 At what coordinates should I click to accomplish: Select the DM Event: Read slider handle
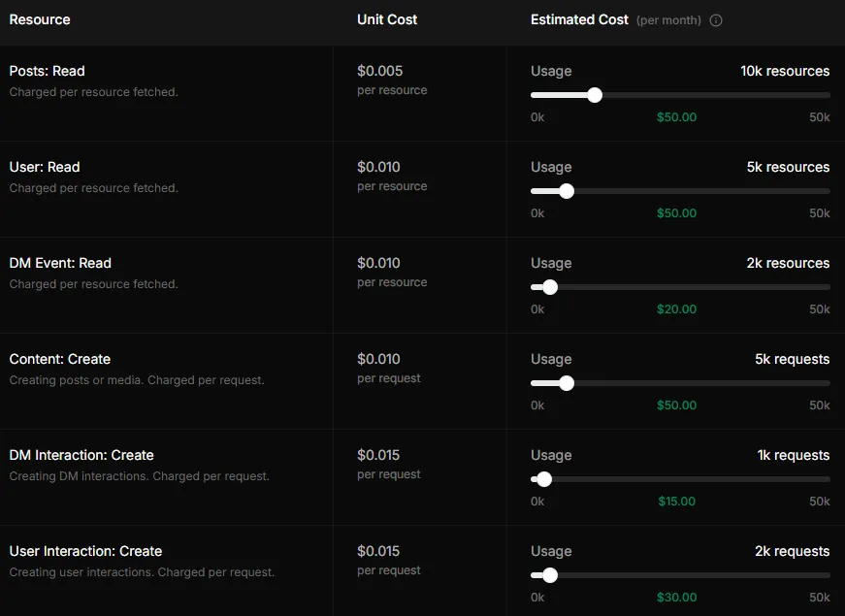pyautogui.click(x=550, y=287)
